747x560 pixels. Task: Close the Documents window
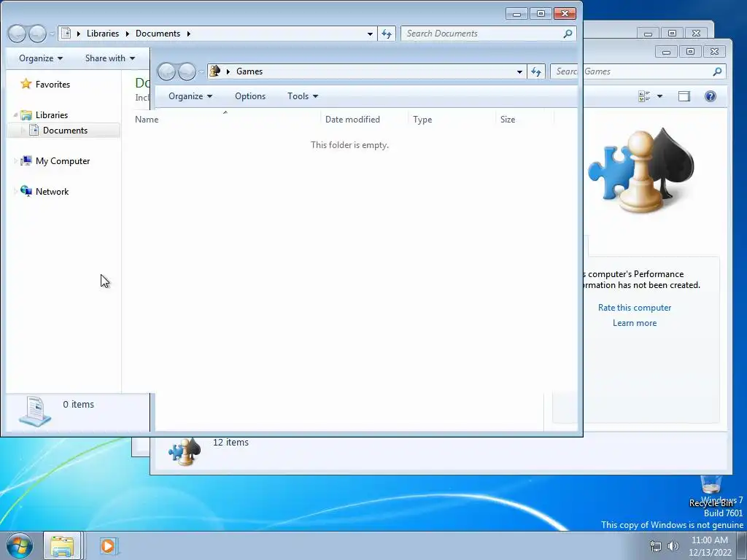click(x=565, y=13)
